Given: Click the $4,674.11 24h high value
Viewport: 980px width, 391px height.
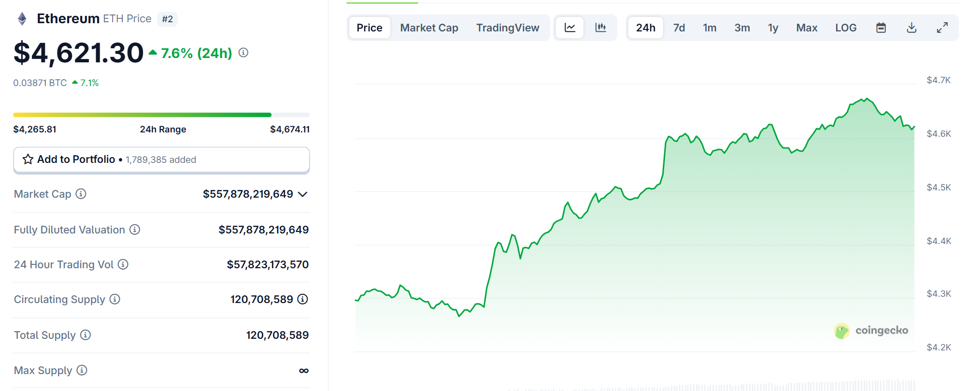Looking at the screenshot, I should click(x=290, y=129).
